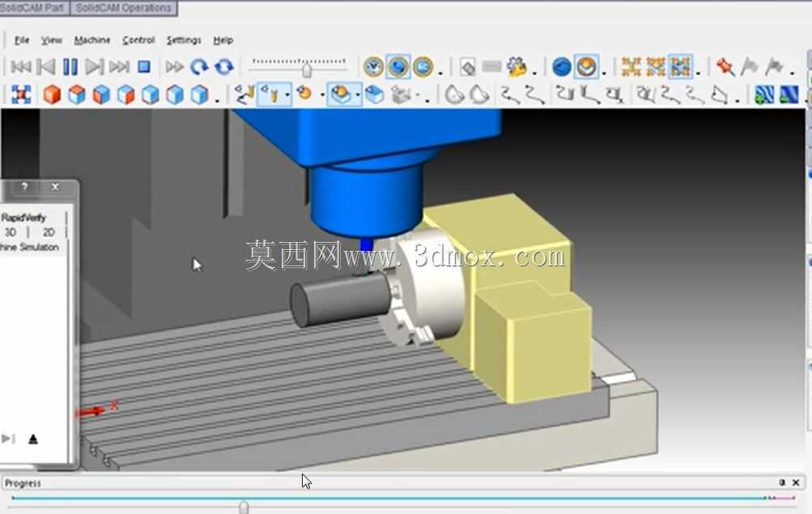
Task: Open the Control menu
Action: 138,40
